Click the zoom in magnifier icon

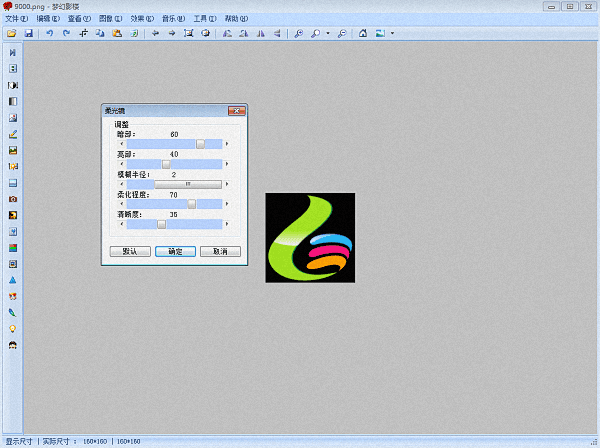(x=299, y=33)
